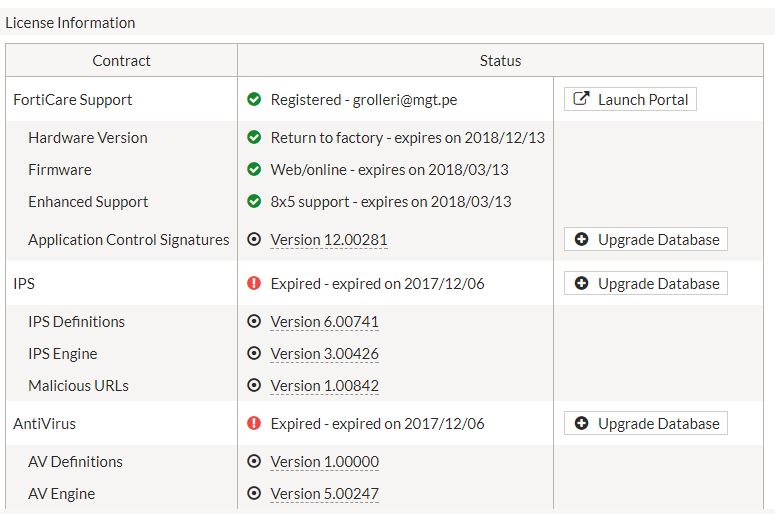Click the version icon beside IPS Definitions

point(254,322)
